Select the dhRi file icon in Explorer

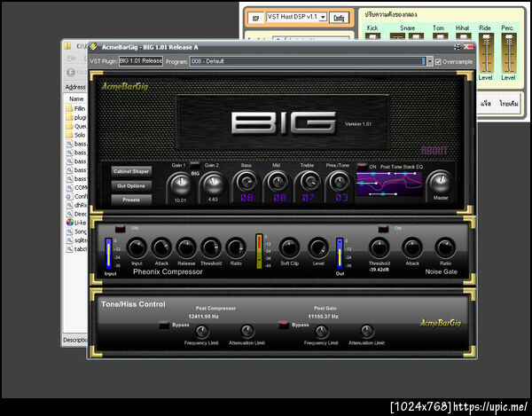[69, 205]
